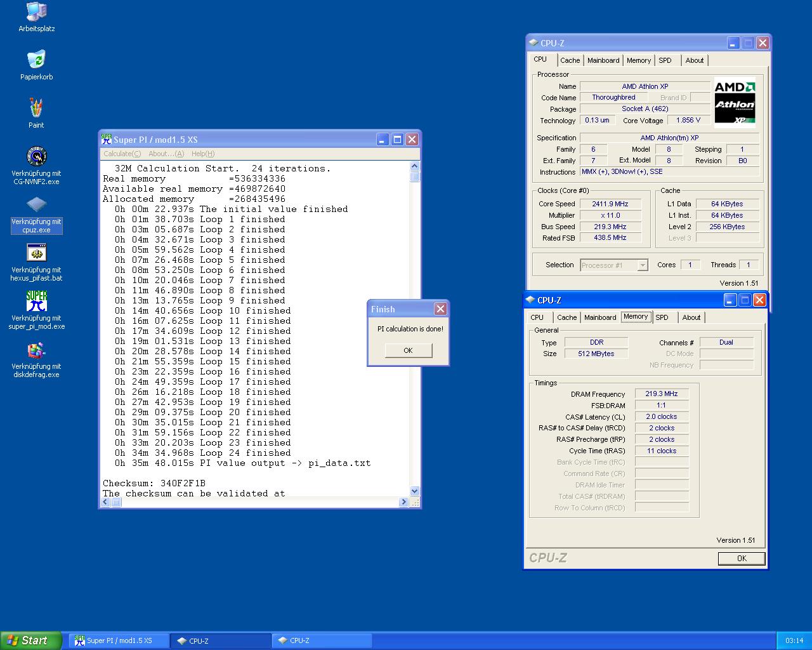Activate first CPU-Z taskbar button
This screenshot has width=812, height=650.
coord(221,640)
